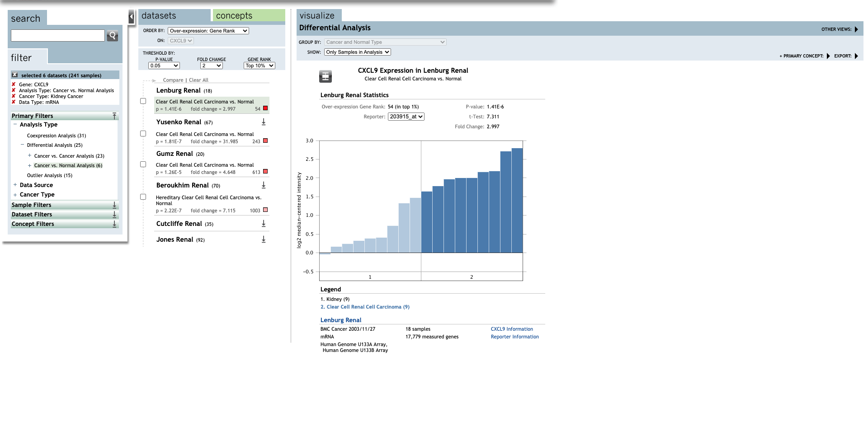868x436 pixels.
Task: Click into the search text field
Action: [x=58, y=36]
